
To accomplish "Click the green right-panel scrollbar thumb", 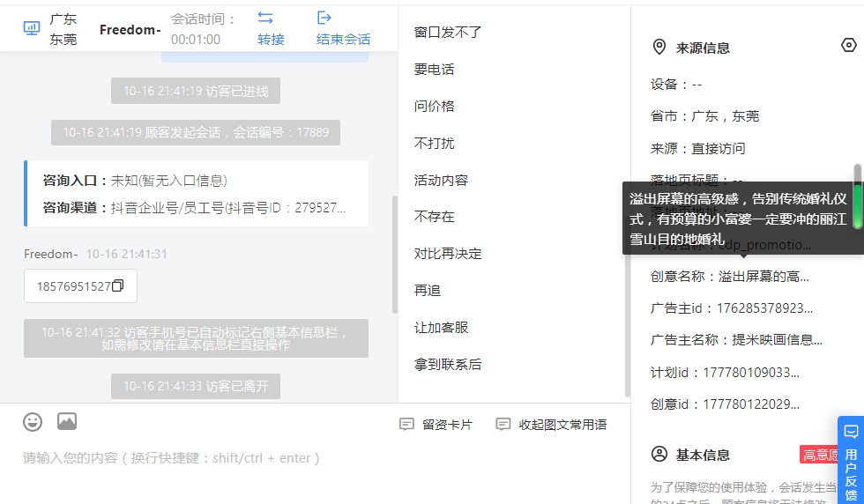I will 857,206.
